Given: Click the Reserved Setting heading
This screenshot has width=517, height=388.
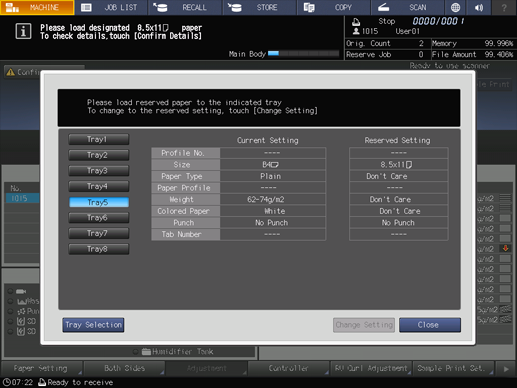Looking at the screenshot, I should point(397,140).
